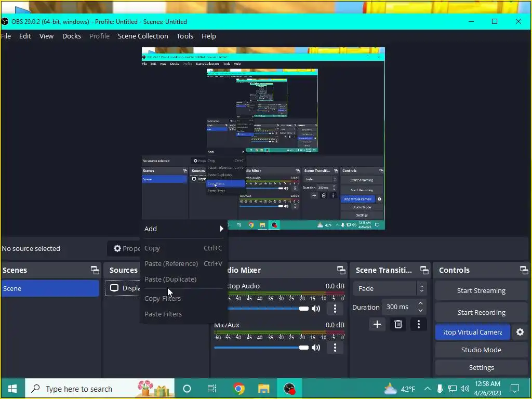Open Mic/Aux options three-dot menu

(x=335, y=348)
